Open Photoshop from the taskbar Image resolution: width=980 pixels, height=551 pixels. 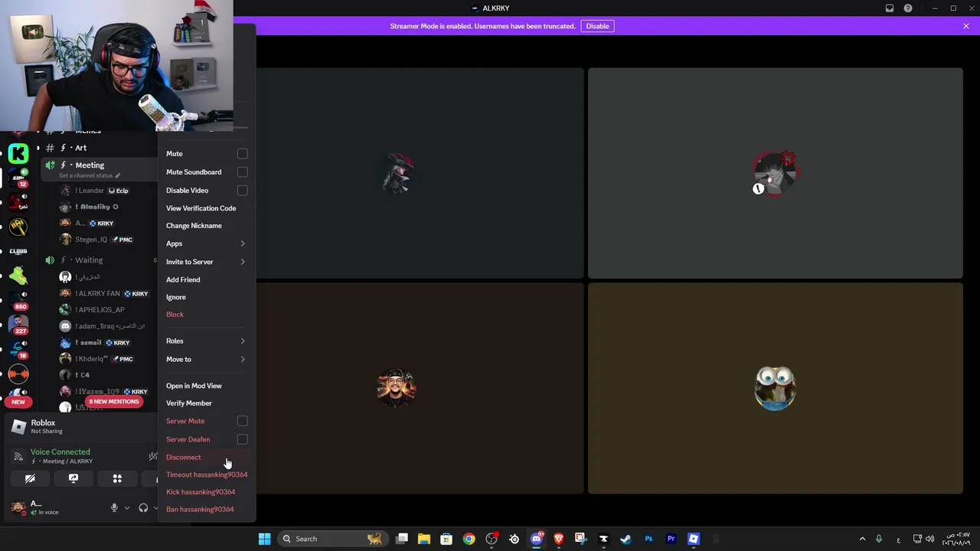648,539
